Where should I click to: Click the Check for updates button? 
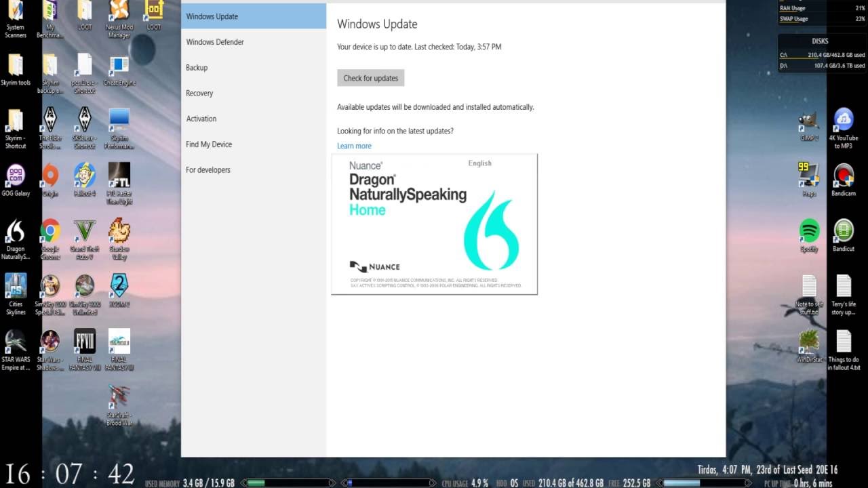tap(371, 78)
